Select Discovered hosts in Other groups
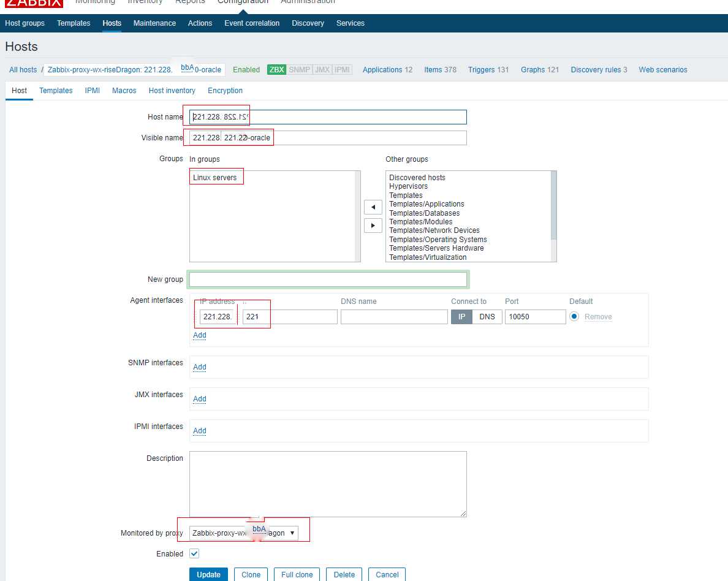728x581 pixels. (417, 177)
